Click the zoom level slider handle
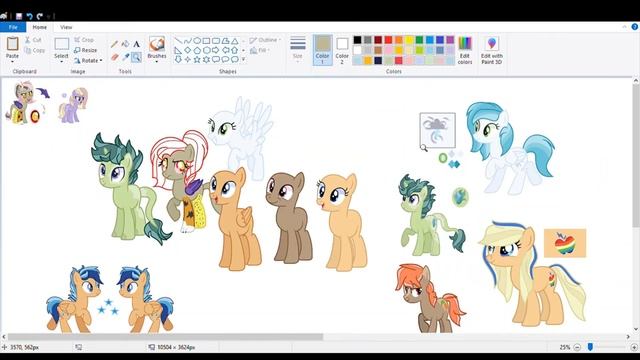This screenshot has width=640, height=360. point(590,347)
